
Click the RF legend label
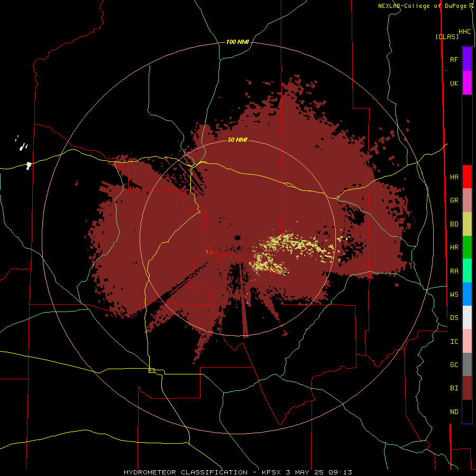[x=454, y=59]
